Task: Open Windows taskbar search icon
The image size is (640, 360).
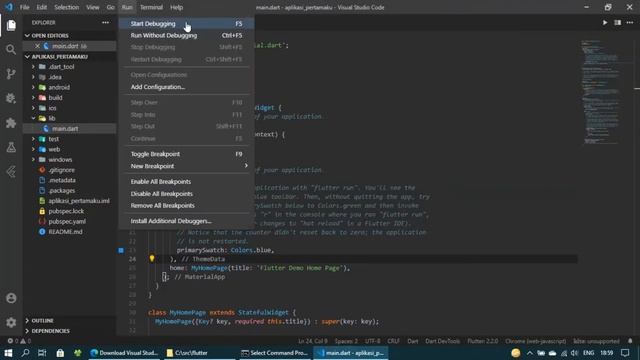Action: (25, 353)
